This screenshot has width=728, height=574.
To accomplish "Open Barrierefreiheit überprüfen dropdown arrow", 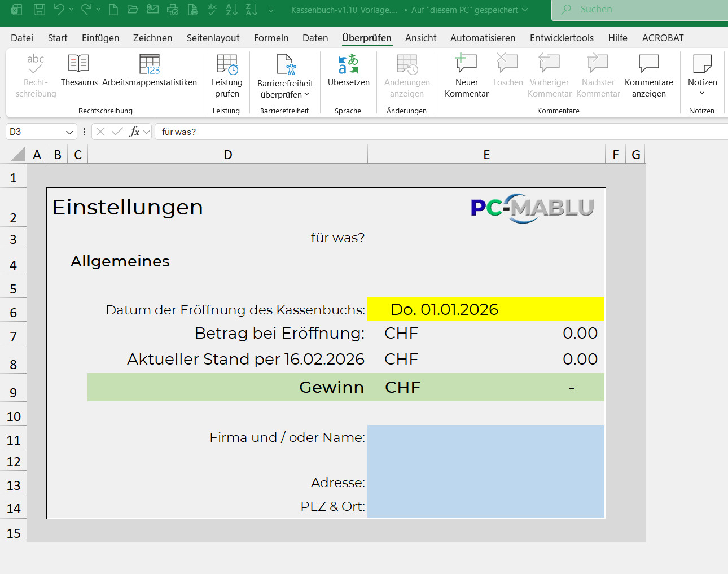I will click(307, 95).
